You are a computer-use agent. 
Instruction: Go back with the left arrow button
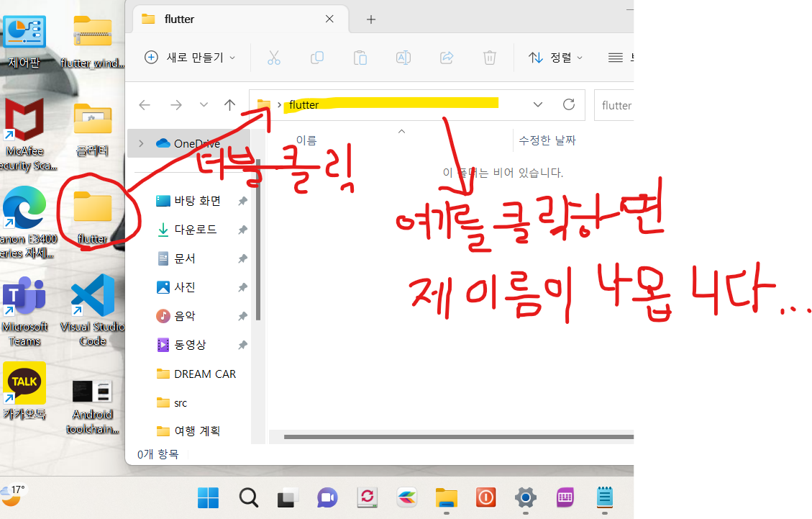145,105
